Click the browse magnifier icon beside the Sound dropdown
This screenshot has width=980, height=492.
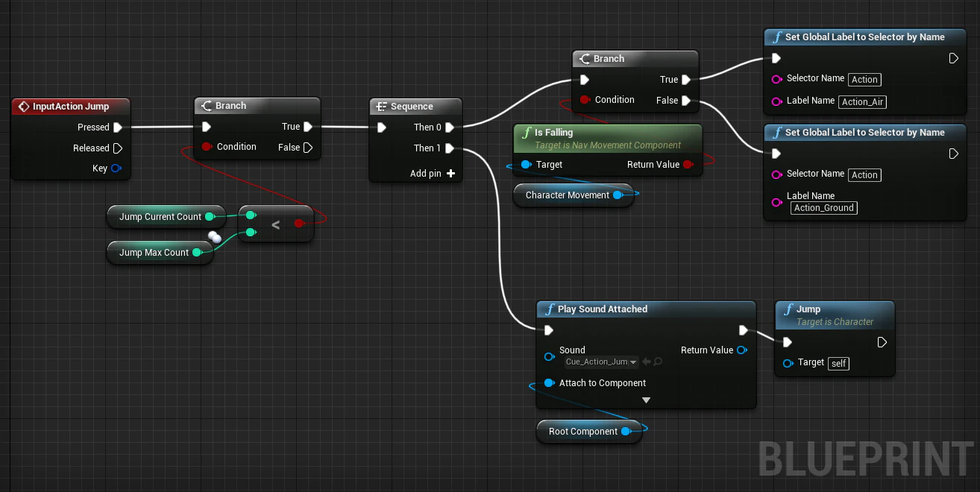pyautogui.click(x=658, y=362)
